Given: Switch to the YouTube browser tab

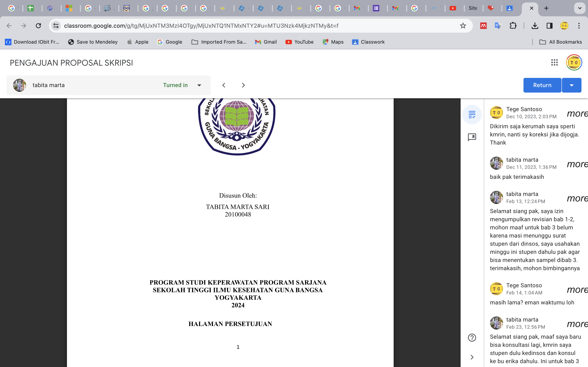Looking at the screenshot, I should tap(453, 8).
